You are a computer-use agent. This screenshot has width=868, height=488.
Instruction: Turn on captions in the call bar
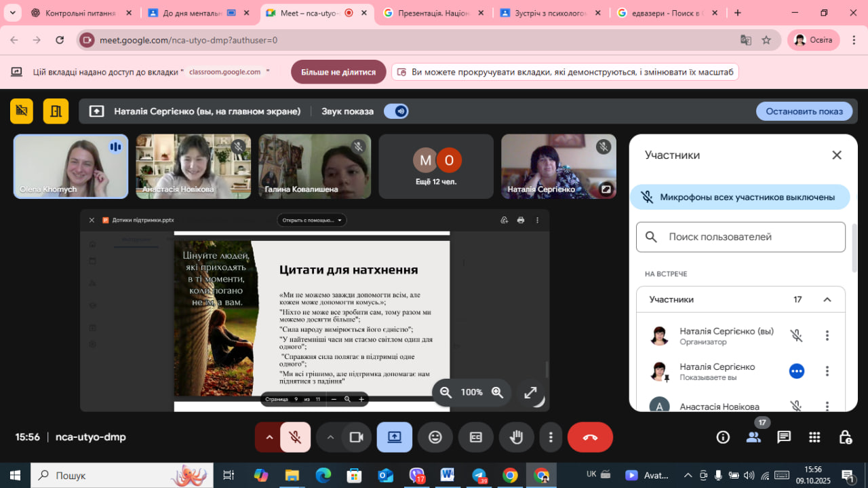(x=476, y=438)
